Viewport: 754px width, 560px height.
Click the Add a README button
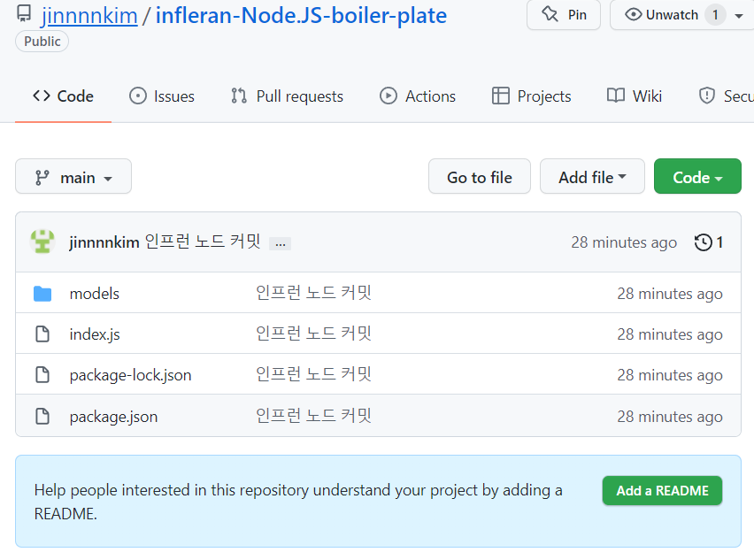tap(662, 491)
